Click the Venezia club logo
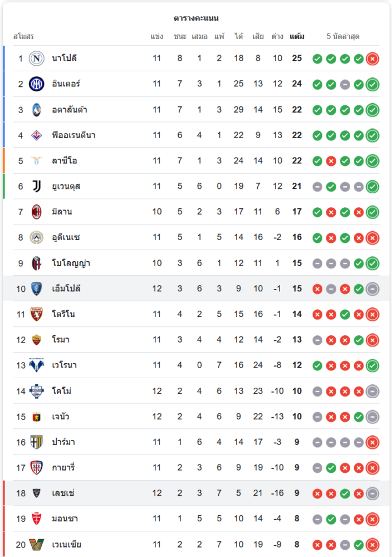This screenshot has height=557, width=392. point(36,544)
